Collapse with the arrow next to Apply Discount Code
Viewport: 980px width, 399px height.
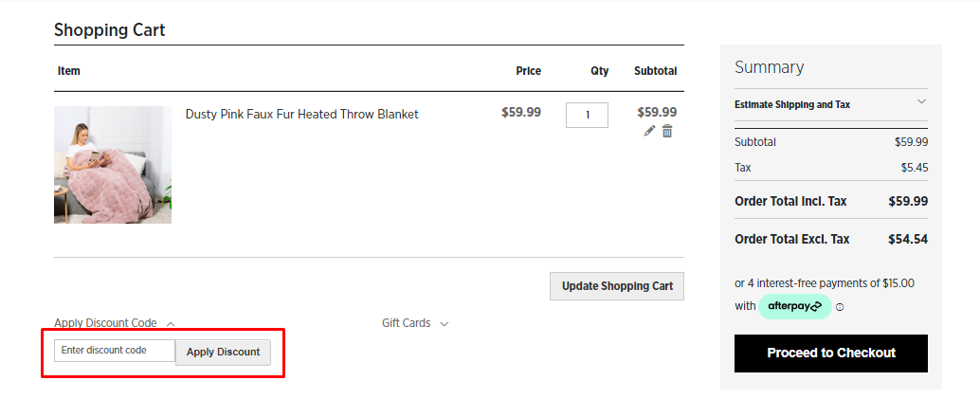(171, 324)
